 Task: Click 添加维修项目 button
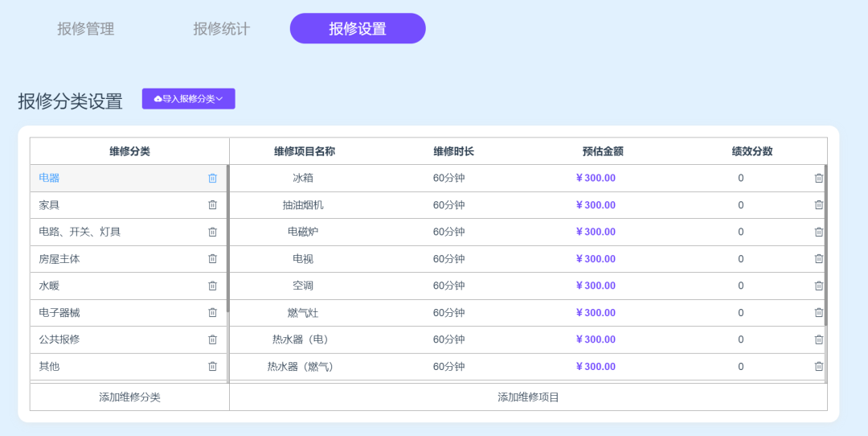(528, 397)
